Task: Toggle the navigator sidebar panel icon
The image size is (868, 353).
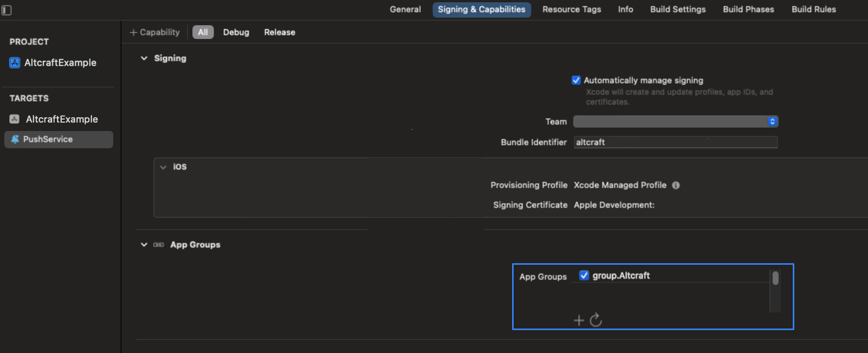Action: coord(6,10)
